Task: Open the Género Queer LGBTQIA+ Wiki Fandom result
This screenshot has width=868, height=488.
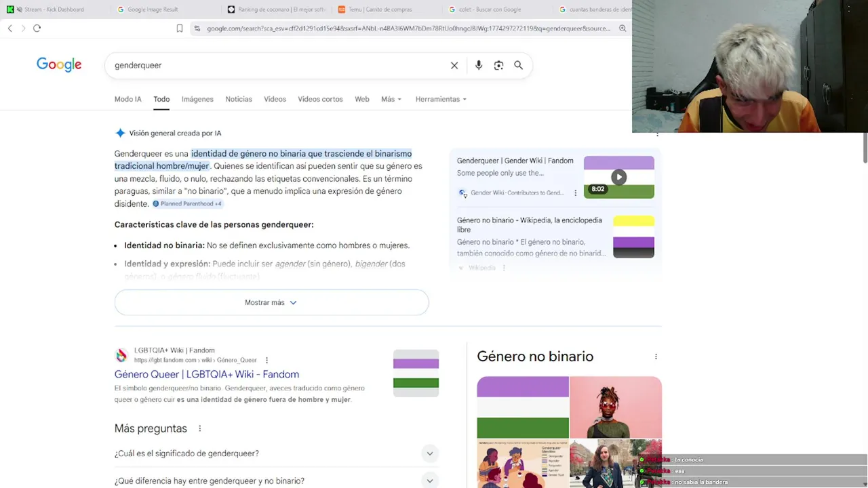Action: [207, 375]
